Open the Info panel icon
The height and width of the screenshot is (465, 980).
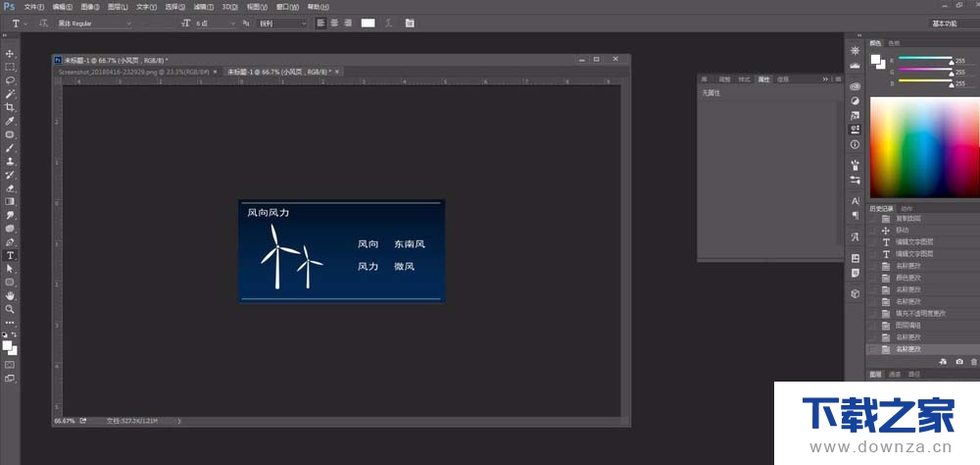click(855, 144)
